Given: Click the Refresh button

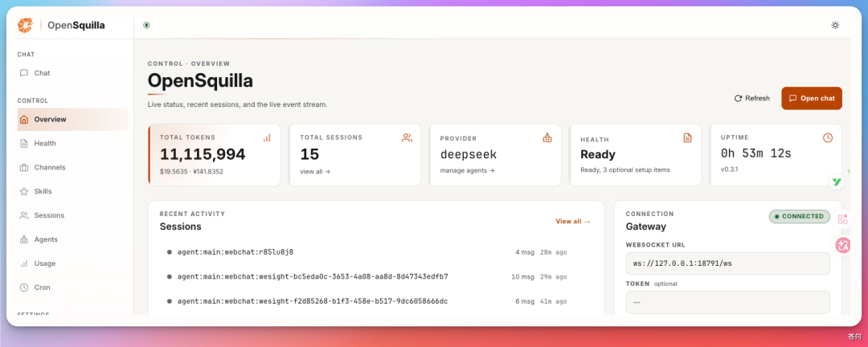Looking at the screenshot, I should [751, 98].
